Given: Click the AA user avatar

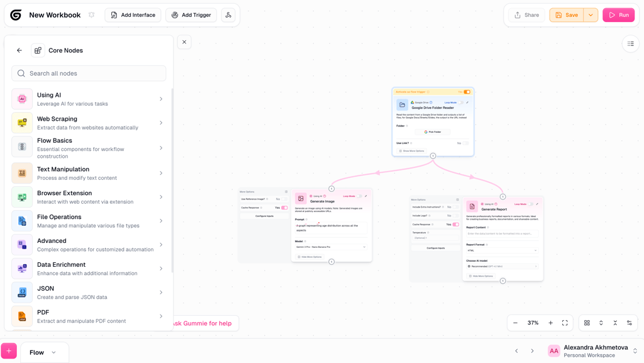Looking at the screenshot, I should pyautogui.click(x=553, y=351).
